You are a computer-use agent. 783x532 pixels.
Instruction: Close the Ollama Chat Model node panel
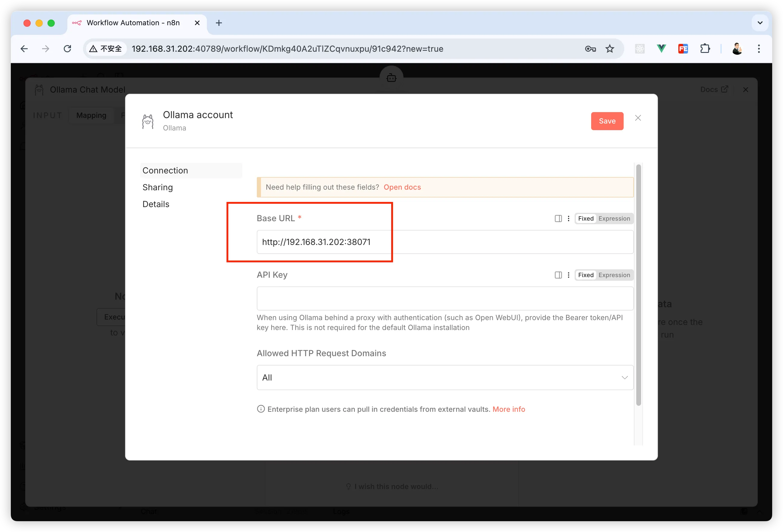pos(745,90)
